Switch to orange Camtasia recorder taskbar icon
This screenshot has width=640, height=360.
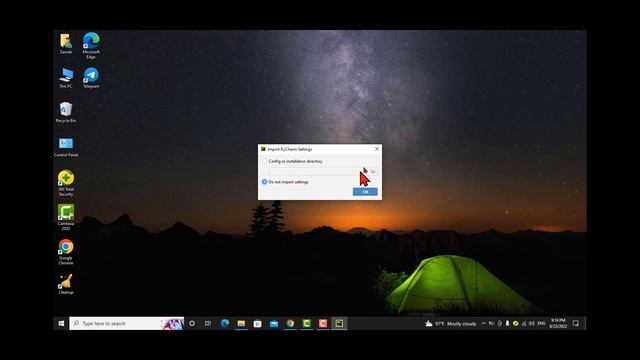[x=323, y=323]
